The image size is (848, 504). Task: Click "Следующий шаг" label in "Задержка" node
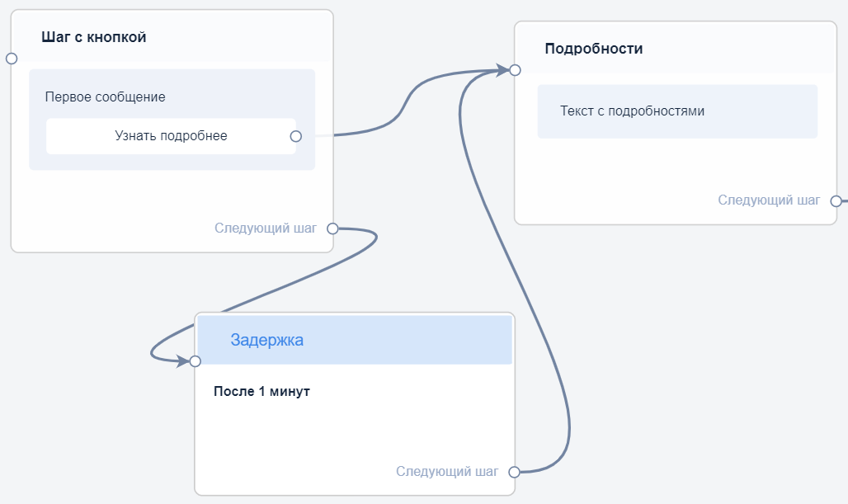click(446, 472)
